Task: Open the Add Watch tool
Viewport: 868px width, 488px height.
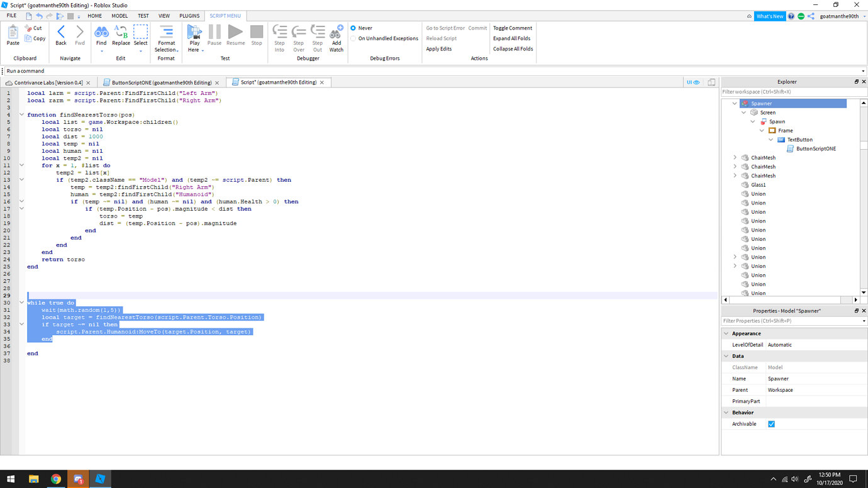Action: [x=336, y=36]
